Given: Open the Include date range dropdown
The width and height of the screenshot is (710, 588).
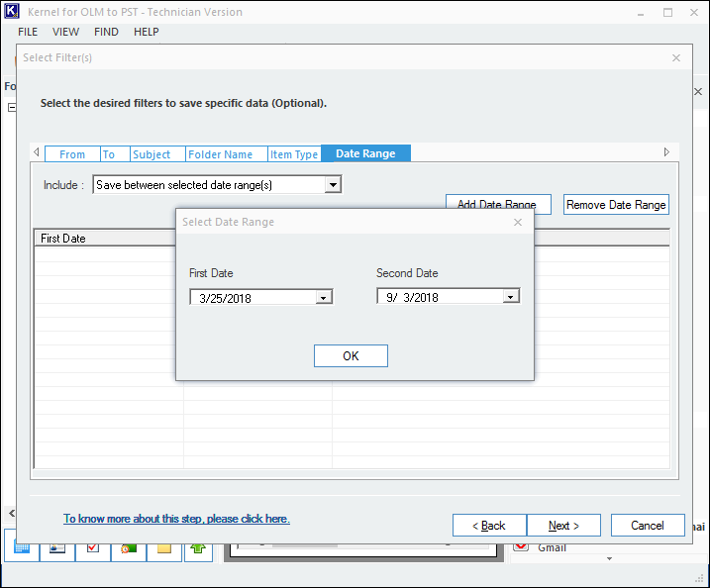Looking at the screenshot, I should (333, 185).
